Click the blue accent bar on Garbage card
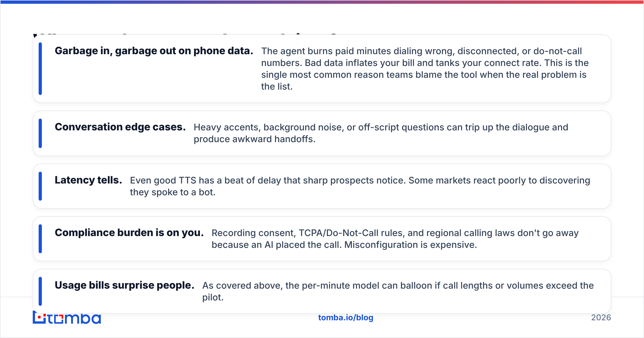644x338 pixels. tap(40, 69)
